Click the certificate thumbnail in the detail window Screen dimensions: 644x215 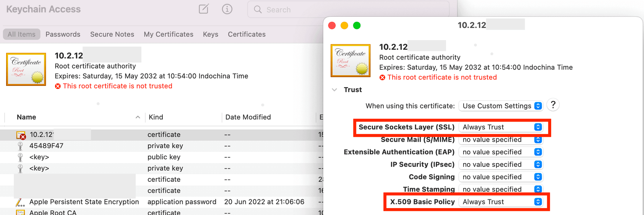click(350, 60)
